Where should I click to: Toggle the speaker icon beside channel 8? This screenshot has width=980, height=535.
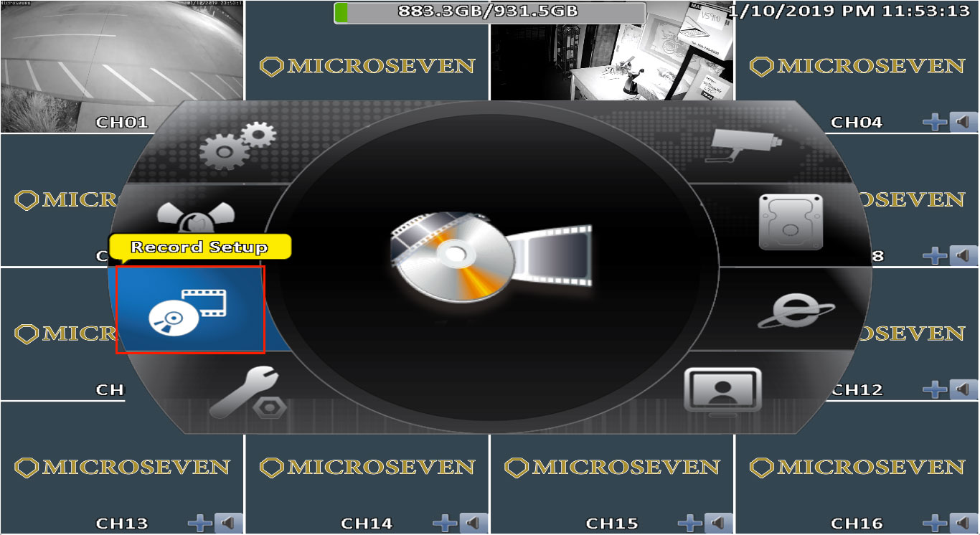(x=963, y=255)
